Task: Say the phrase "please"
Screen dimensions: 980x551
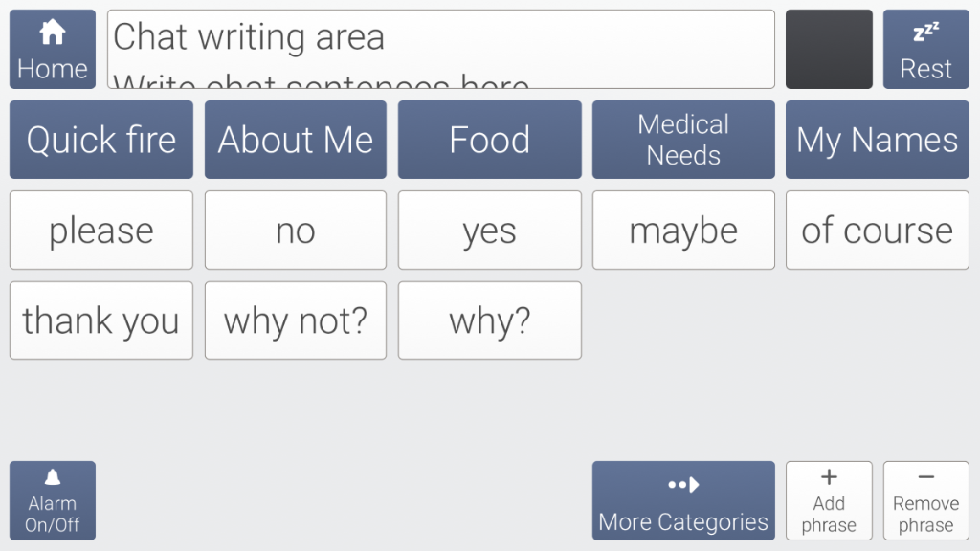Action: click(x=101, y=231)
